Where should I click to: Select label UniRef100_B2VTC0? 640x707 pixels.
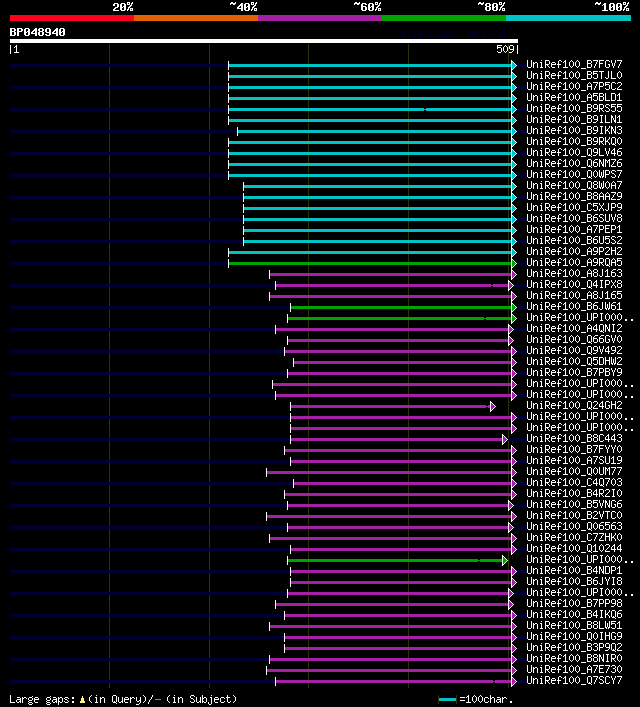point(574,515)
